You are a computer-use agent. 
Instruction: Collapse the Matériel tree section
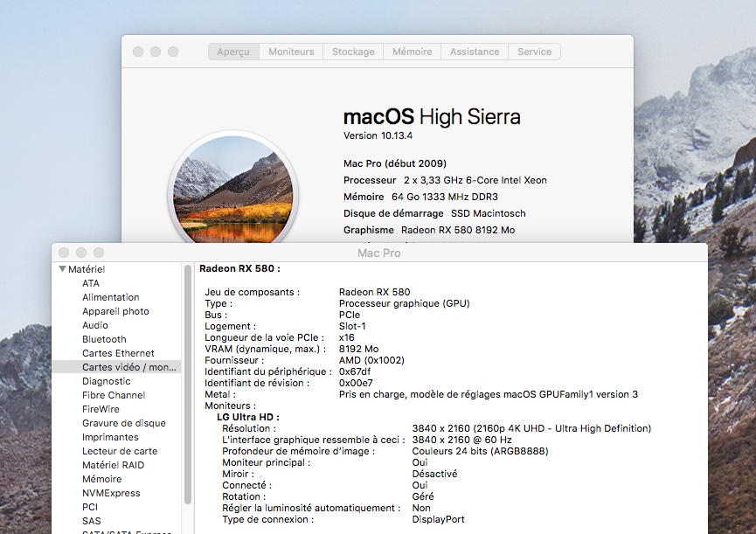click(62, 269)
